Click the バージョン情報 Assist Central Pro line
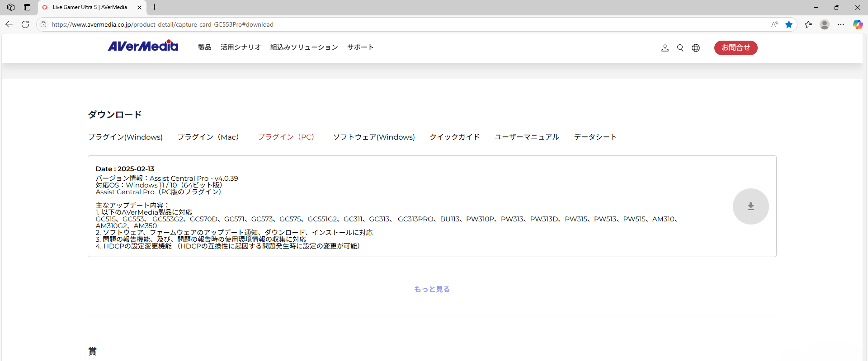Screen dimensions: 868x361 167,178
